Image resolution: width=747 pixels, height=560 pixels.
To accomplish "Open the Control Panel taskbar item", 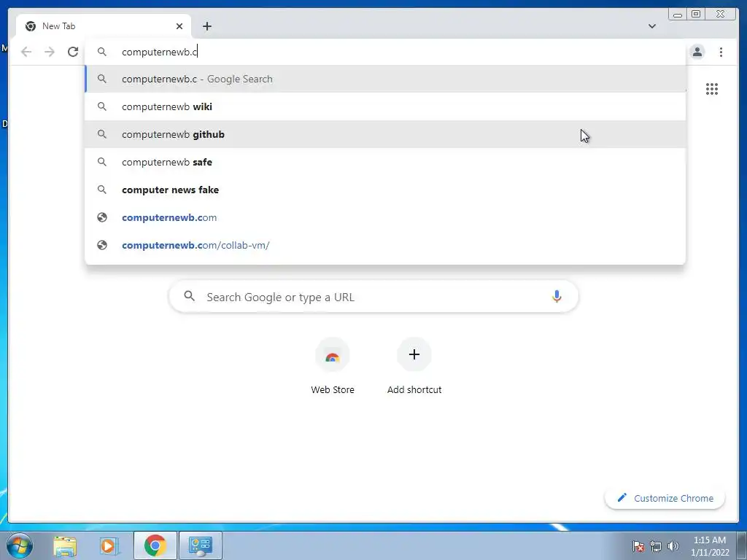I will [x=201, y=545].
